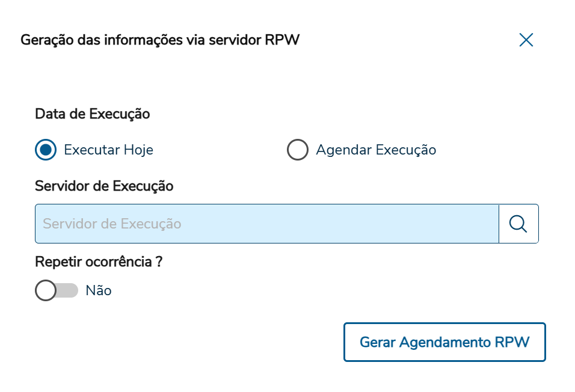
Task: Click the Data de Execução heading
Action: point(93,114)
